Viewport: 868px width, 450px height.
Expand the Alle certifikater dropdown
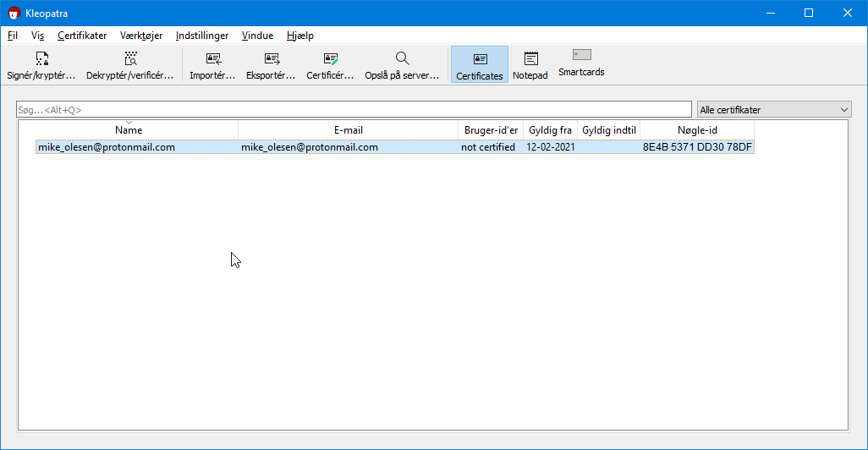pos(774,110)
